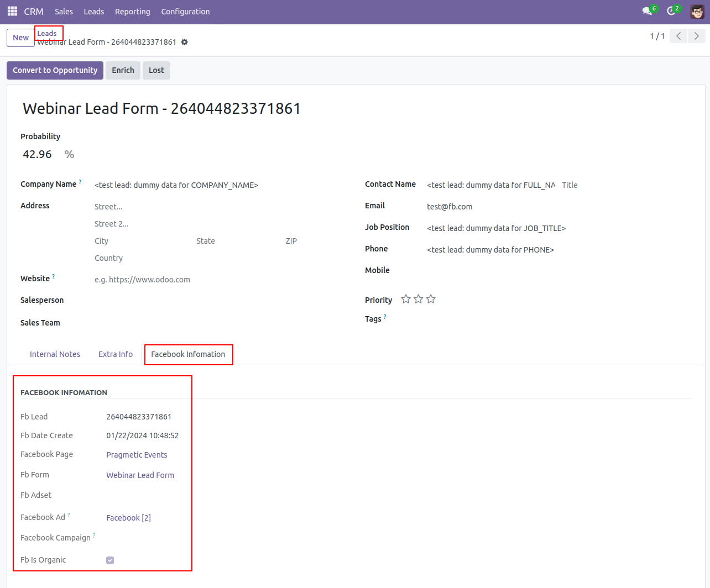The width and height of the screenshot is (710, 588).
Task: Go back via Leads breadcrumb
Action: click(x=47, y=33)
